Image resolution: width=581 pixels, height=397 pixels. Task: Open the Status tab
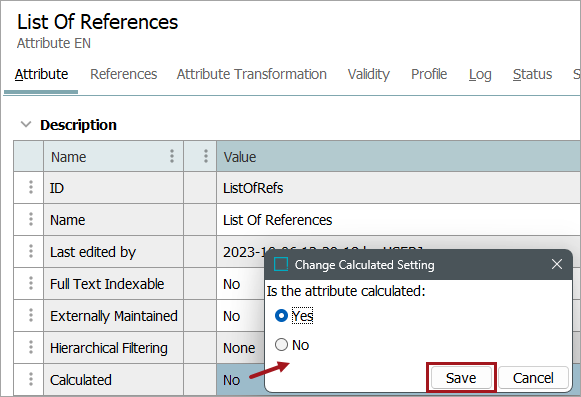(x=532, y=74)
